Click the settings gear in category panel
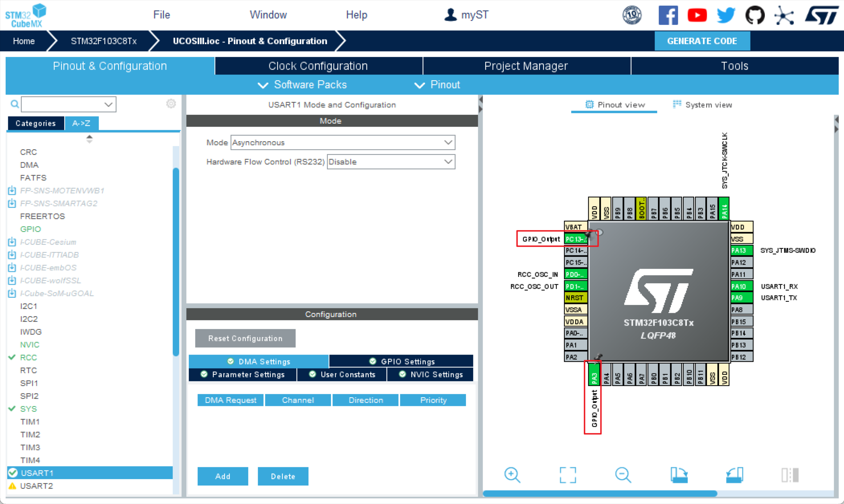Screen dimensions: 844x504 click(171, 104)
